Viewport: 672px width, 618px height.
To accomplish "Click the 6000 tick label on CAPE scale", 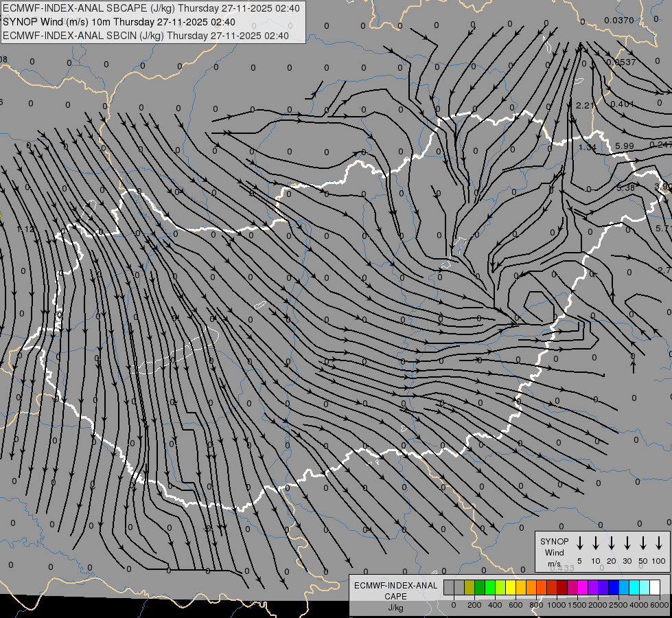I will 660,605.
